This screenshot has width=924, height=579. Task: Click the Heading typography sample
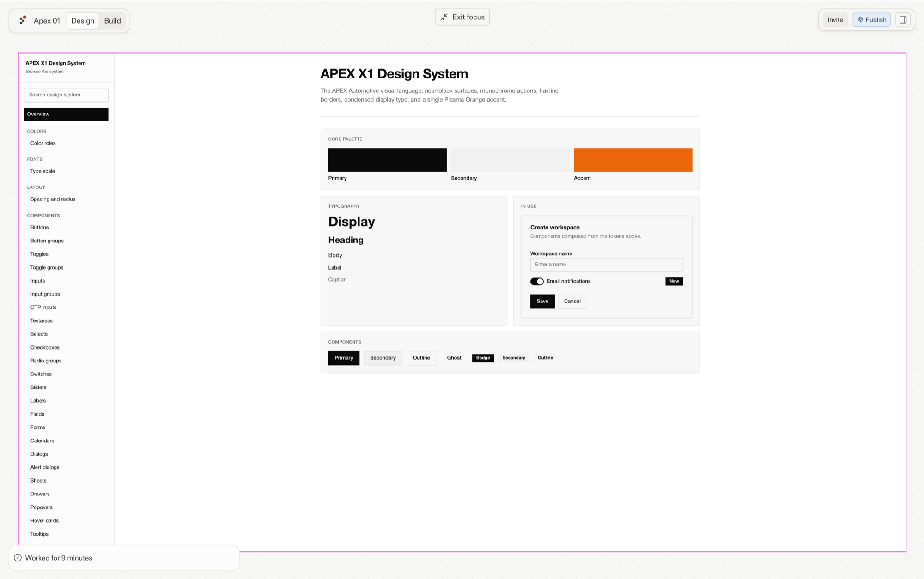[346, 240]
